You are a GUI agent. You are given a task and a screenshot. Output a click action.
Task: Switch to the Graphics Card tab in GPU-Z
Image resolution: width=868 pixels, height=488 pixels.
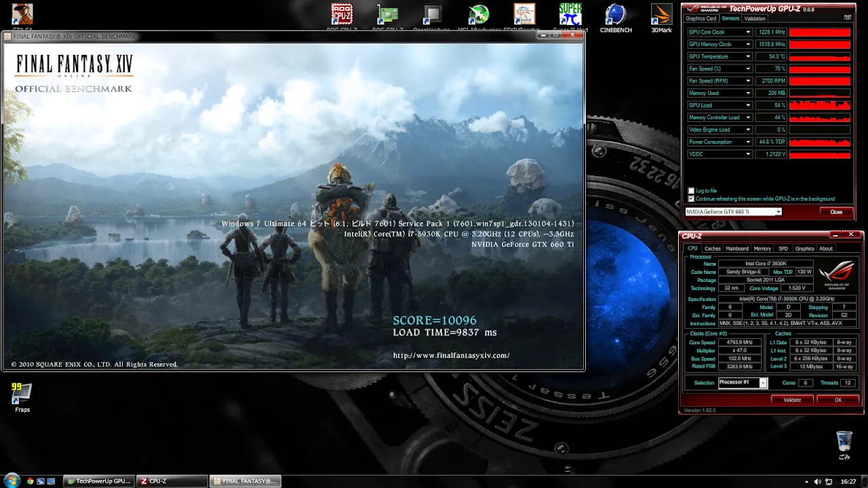pyautogui.click(x=701, y=19)
